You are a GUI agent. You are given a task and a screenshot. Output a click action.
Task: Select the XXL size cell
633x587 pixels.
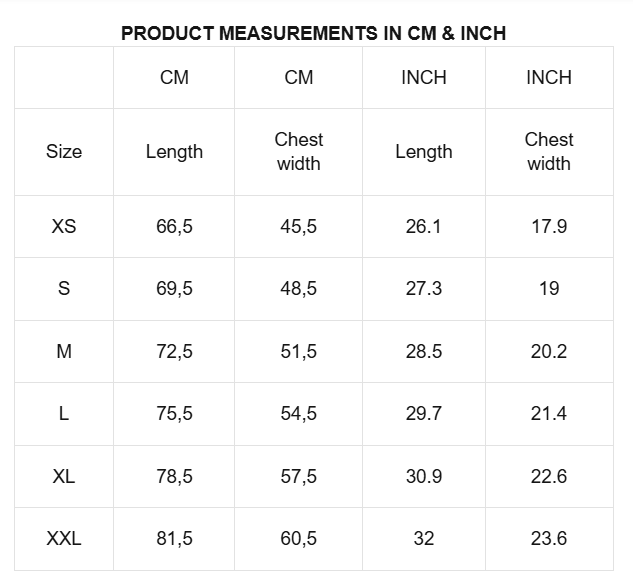coord(64,539)
